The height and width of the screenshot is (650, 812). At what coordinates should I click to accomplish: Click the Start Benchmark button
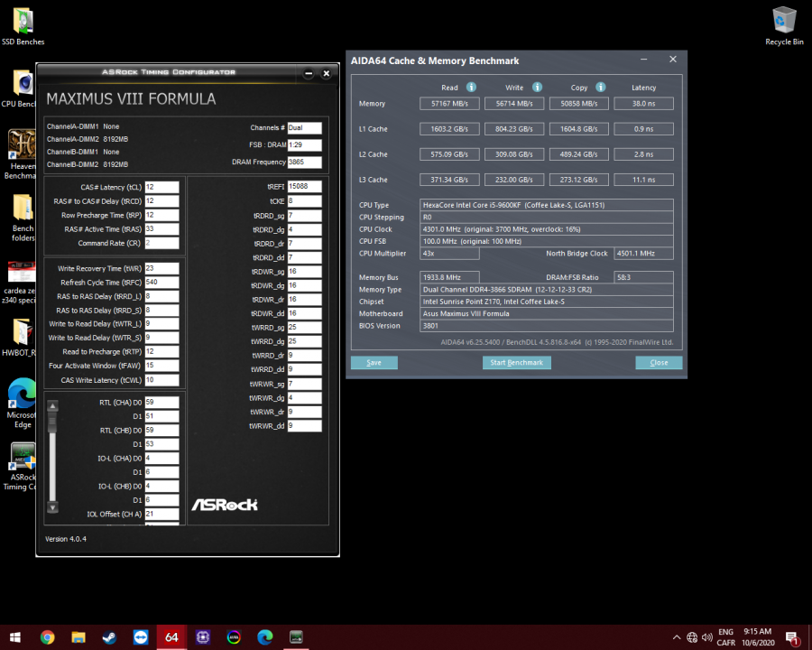(x=516, y=362)
